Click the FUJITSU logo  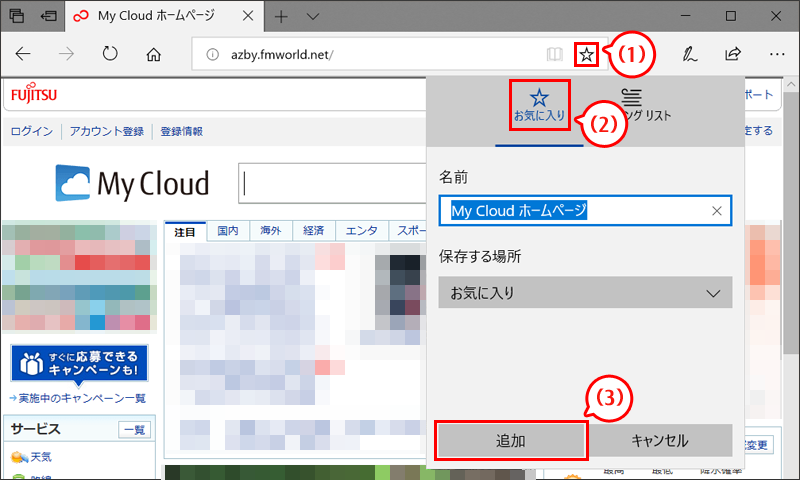[34, 93]
